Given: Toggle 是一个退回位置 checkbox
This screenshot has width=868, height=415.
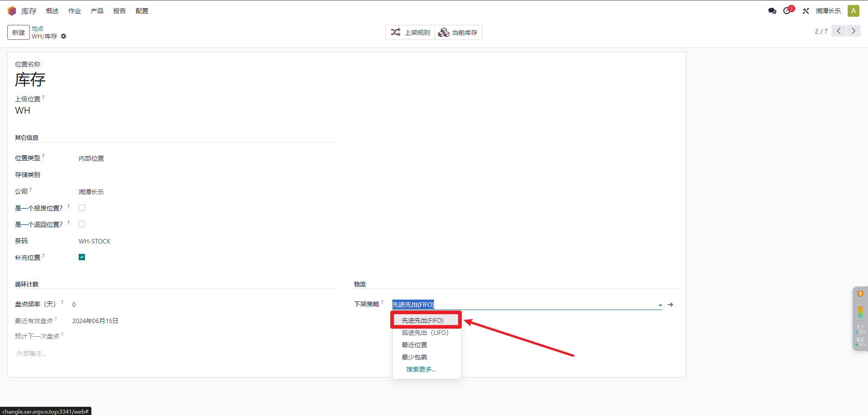Looking at the screenshot, I should (82, 224).
